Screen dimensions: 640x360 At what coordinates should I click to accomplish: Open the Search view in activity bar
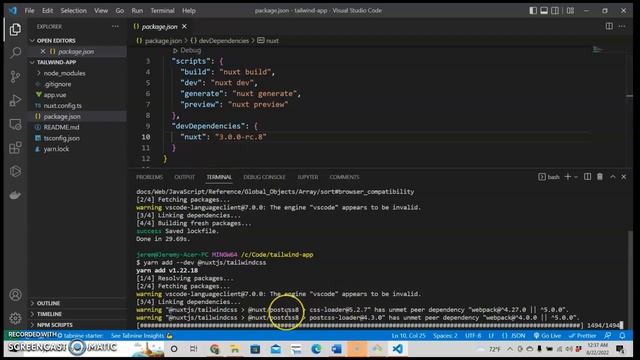pyautogui.click(x=15, y=53)
